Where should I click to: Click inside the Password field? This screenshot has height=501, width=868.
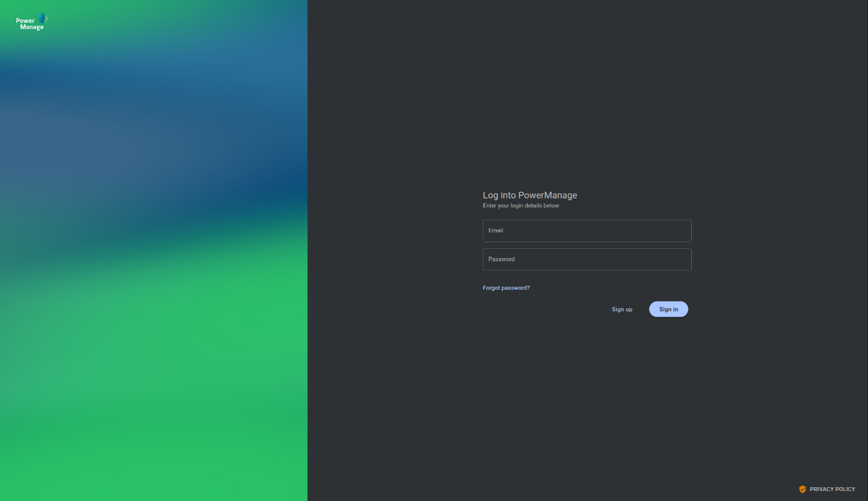586,259
